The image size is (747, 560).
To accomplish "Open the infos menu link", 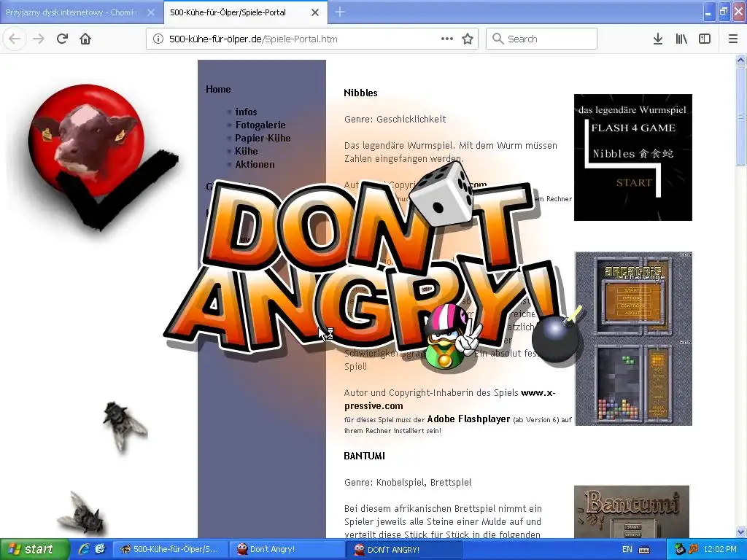I will point(246,112).
